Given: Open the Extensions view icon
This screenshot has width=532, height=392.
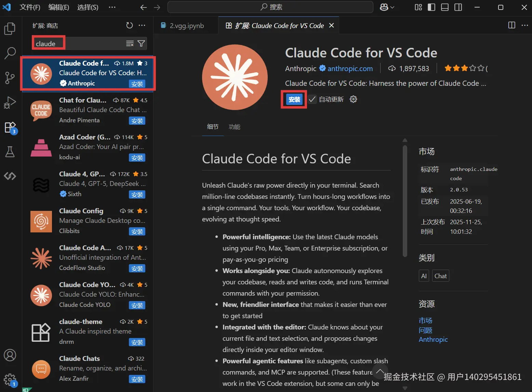Looking at the screenshot, I should (10, 127).
